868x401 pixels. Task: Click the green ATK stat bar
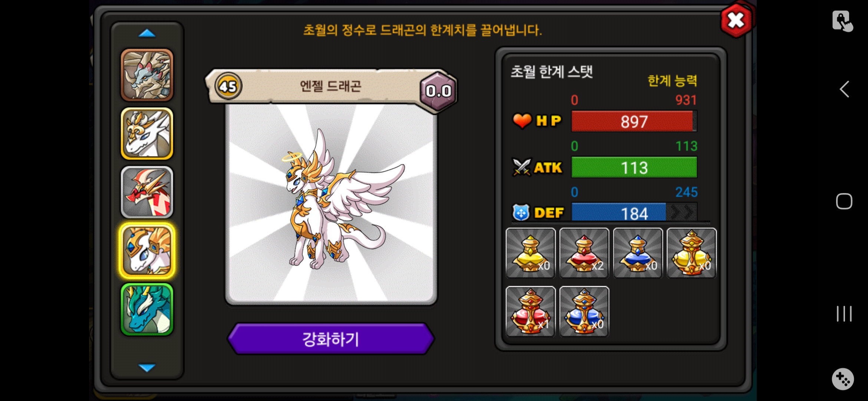tap(634, 167)
